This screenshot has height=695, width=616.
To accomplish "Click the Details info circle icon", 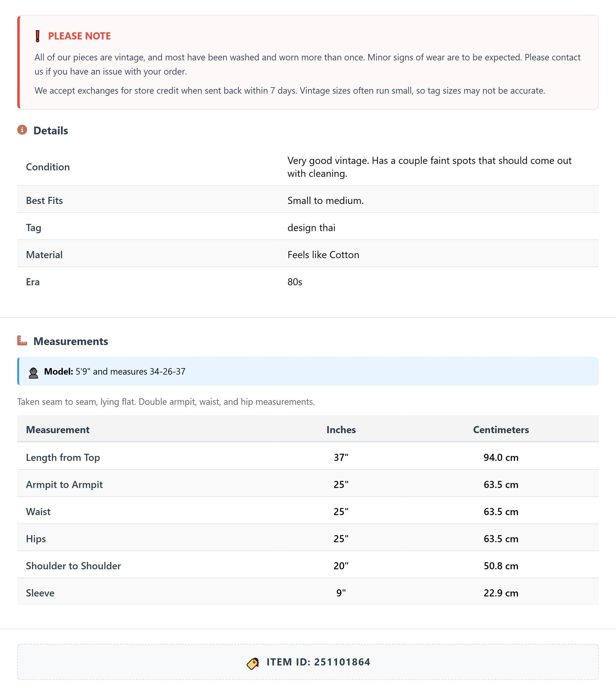I will [x=22, y=130].
